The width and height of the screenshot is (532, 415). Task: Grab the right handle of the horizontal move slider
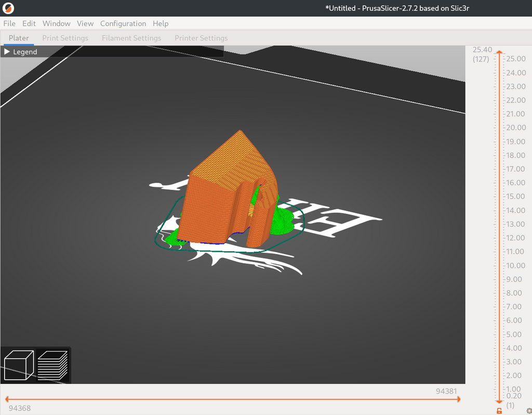coord(458,399)
